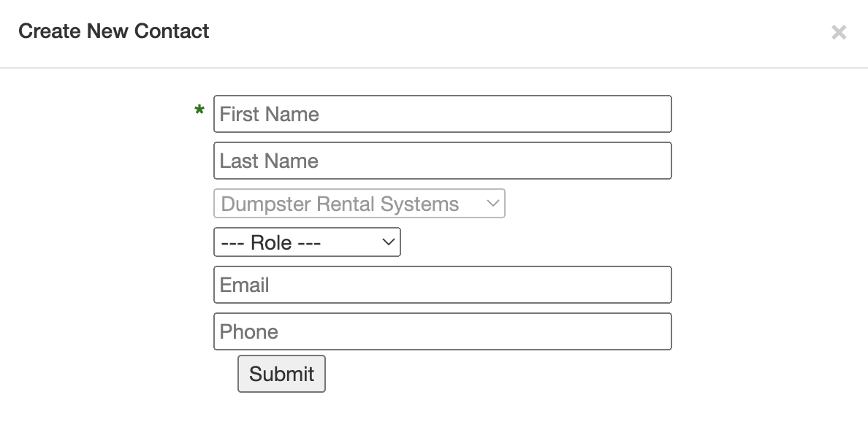
Task: Click into the Email text box
Action: (442, 285)
